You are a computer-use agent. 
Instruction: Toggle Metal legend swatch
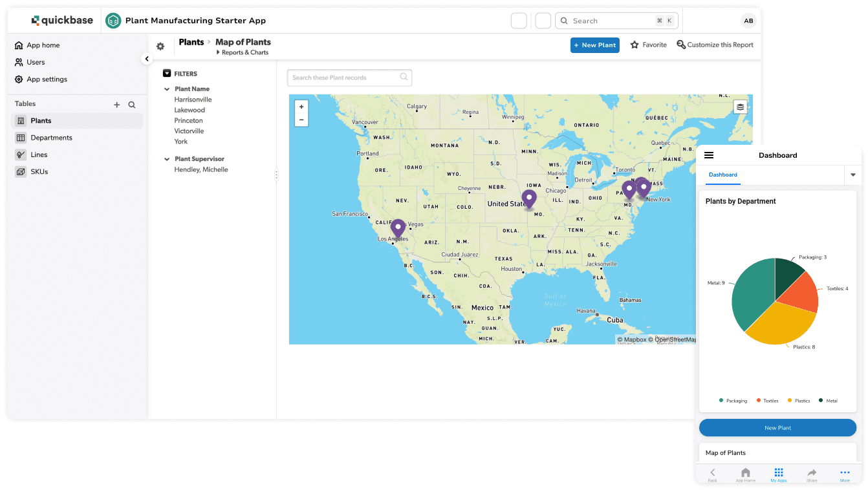pos(821,401)
